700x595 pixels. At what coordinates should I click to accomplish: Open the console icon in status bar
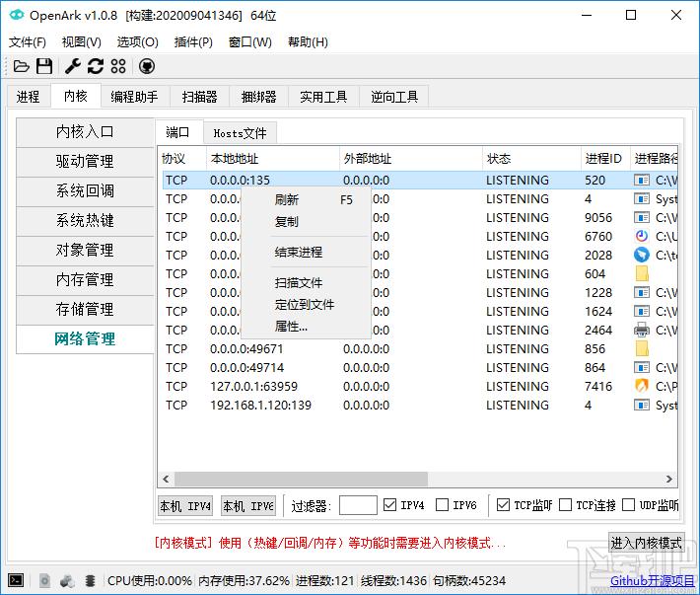pos(16,580)
